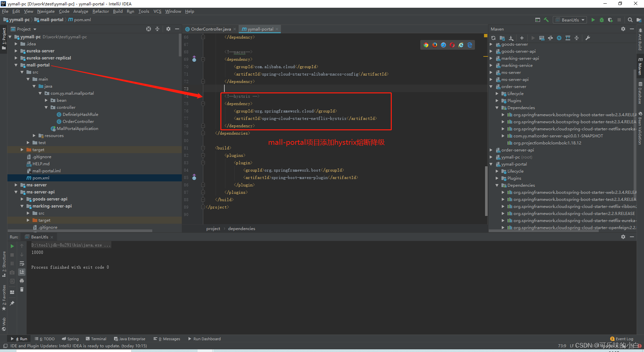Open the Event Log
Screen dimensions: 644x352
[622, 339]
